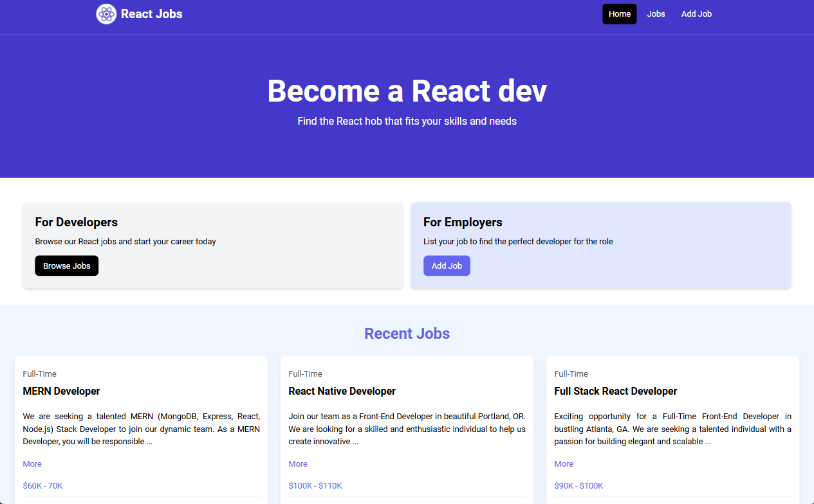Show More for React Native Developer
Image resolution: width=814 pixels, height=504 pixels.
coord(298,464)
